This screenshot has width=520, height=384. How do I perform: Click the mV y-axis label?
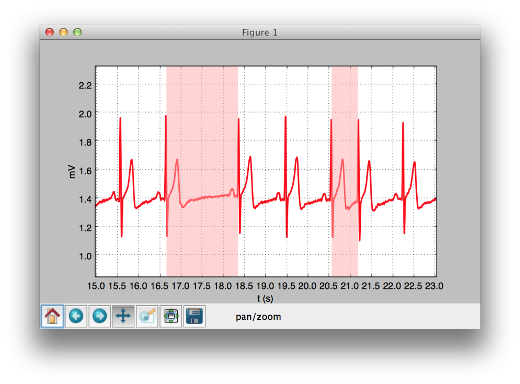point(72,172)
